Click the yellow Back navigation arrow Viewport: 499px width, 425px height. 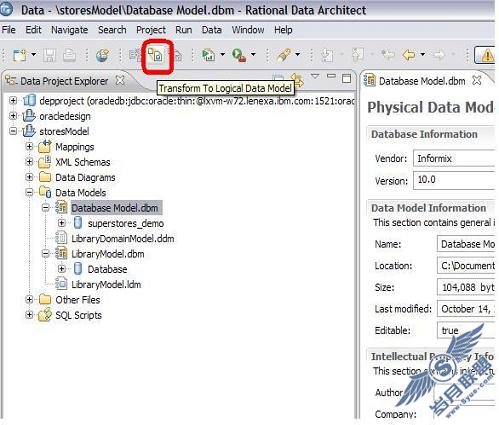[x=409, y=54]
